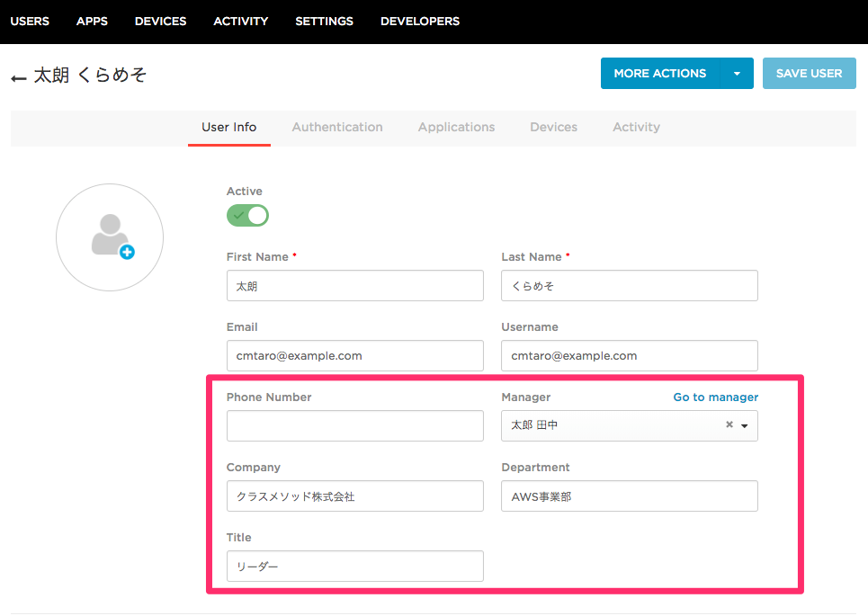
Task: Select the Title field showing リーダー
Action: [354, 566]
